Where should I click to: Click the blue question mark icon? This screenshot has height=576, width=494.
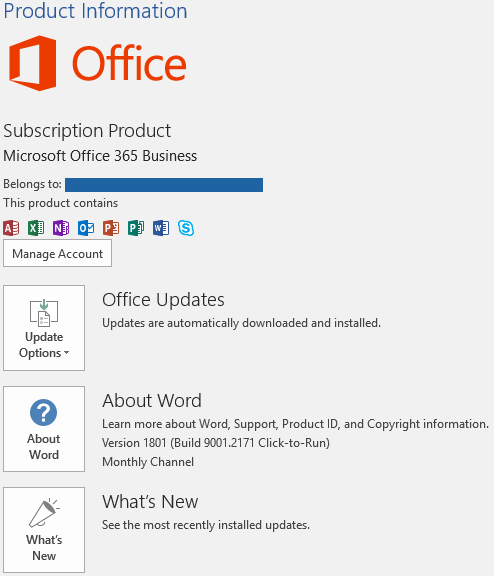coord(43,413)
